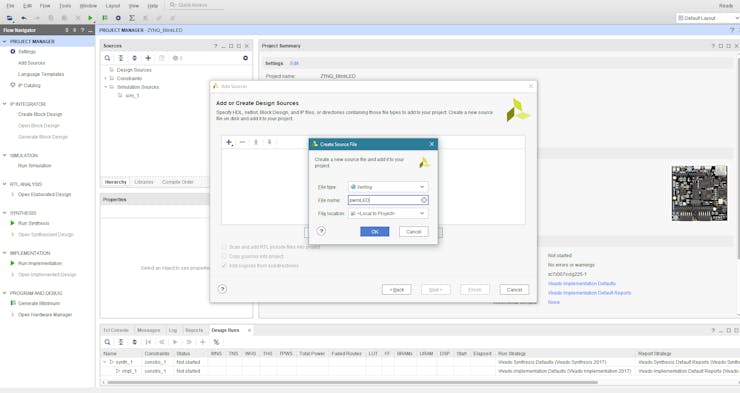This screenshot has width=740, height=393.
Task: Collapse the synth_1 row in Design Runs
Action: coord(105,362)
